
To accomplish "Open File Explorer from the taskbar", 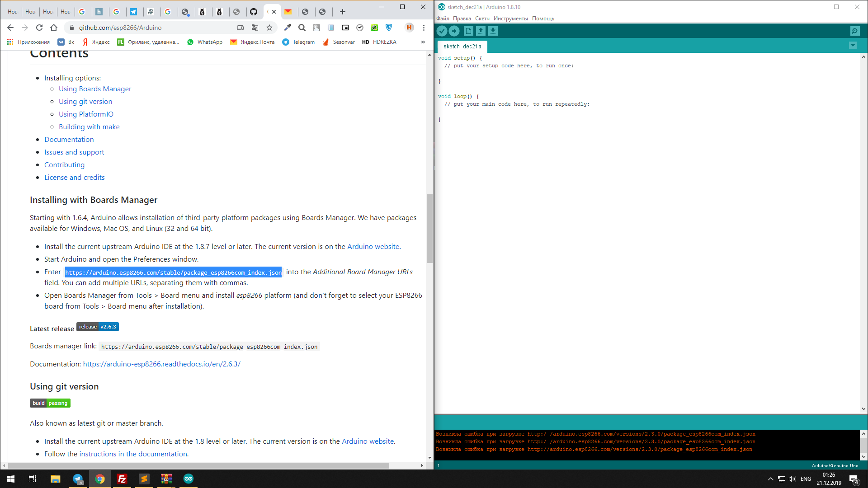I will click(x=55, y=479).
